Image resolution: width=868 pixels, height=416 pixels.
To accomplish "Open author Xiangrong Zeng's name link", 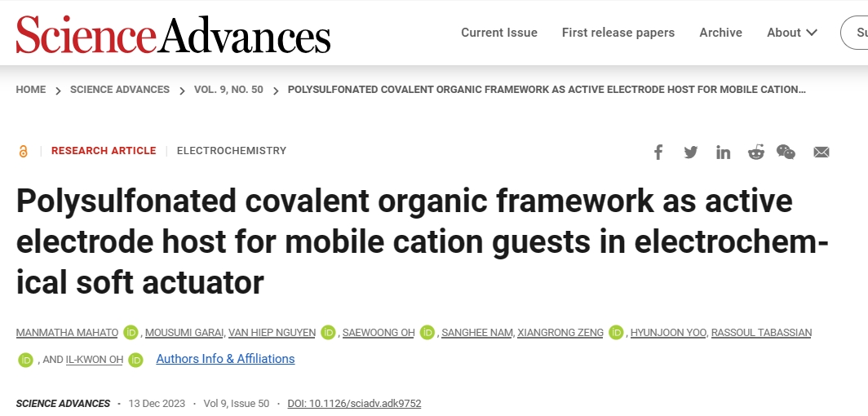I will pos(560,333).
